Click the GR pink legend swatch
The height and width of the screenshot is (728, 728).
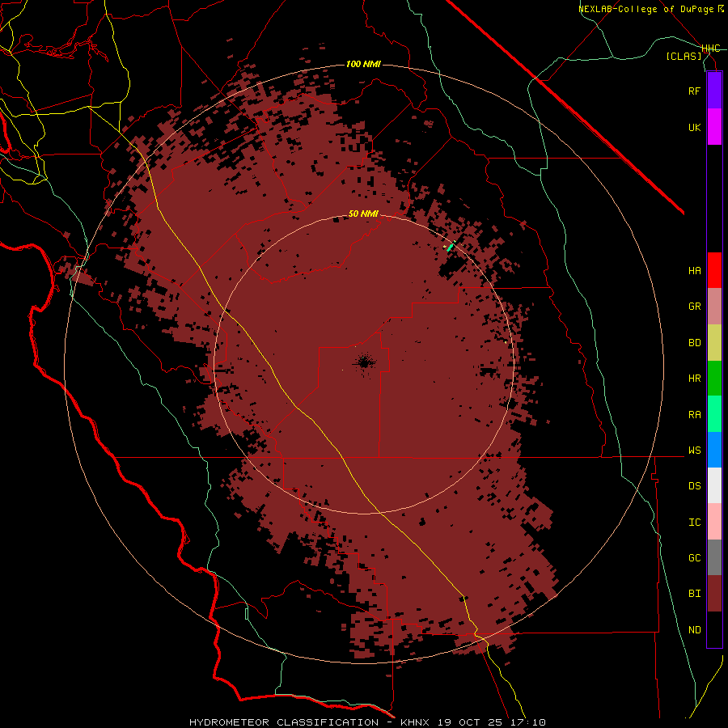714,307
